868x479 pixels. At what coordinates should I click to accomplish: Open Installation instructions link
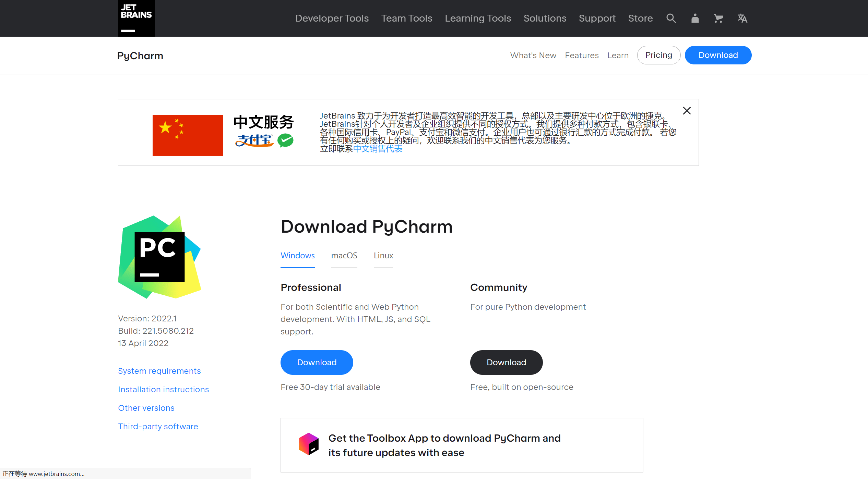163,390
